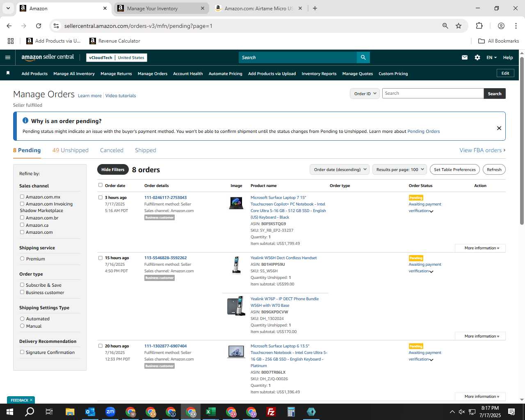Viewport: 525px width, 420px height.
Task: Check the Signature Confirmation filter
Action: coord(22,352)
